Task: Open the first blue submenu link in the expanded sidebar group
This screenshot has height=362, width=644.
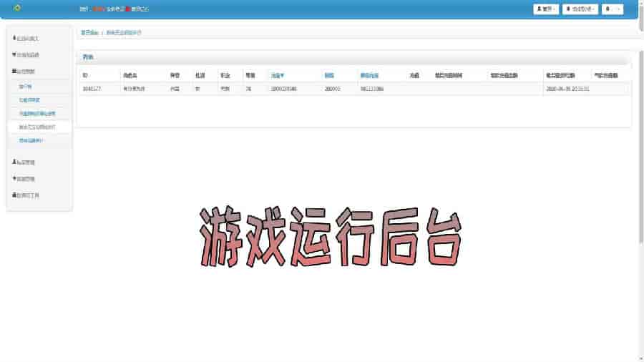Action: pos(26,87)
